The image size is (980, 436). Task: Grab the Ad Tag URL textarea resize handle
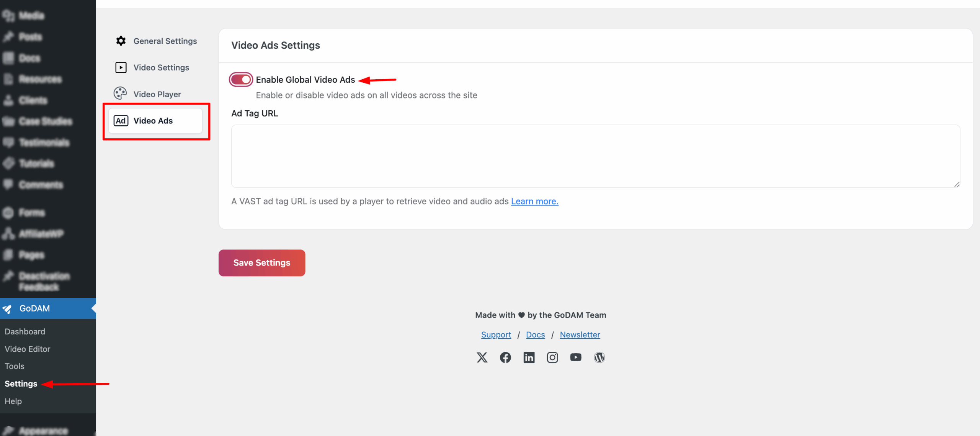point(957,184)
